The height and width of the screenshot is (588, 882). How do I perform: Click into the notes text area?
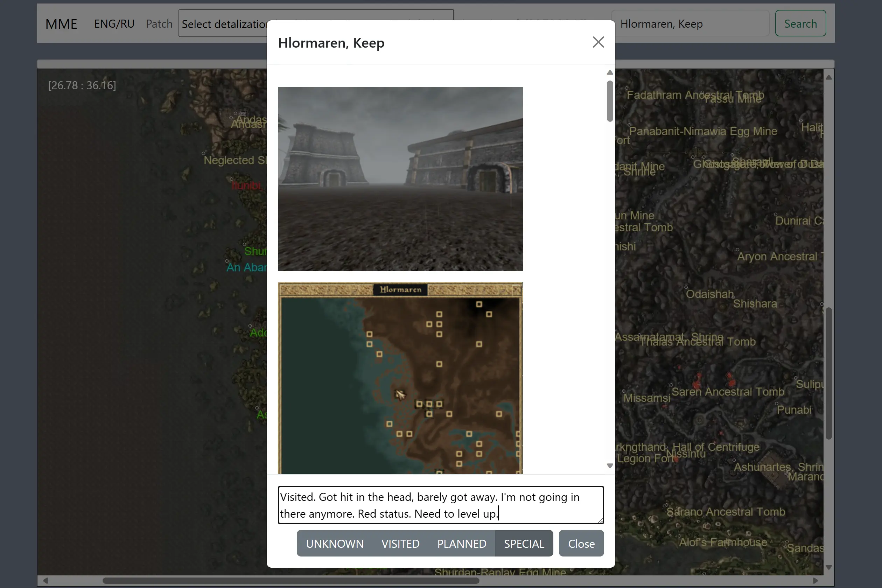click(441, 505)
